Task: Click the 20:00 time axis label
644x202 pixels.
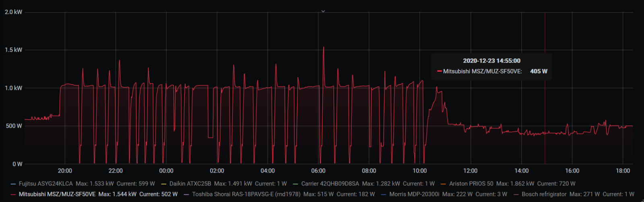Action: pos(65,171)
